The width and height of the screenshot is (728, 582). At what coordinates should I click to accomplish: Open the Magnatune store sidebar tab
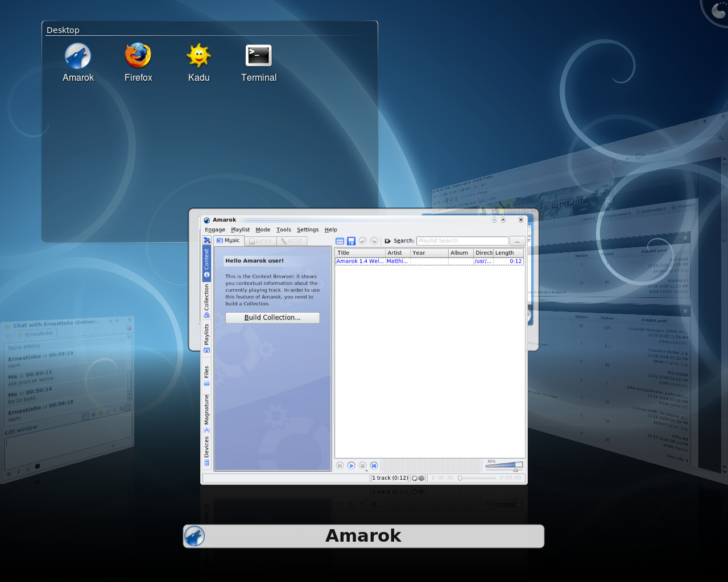coord(206,413)
